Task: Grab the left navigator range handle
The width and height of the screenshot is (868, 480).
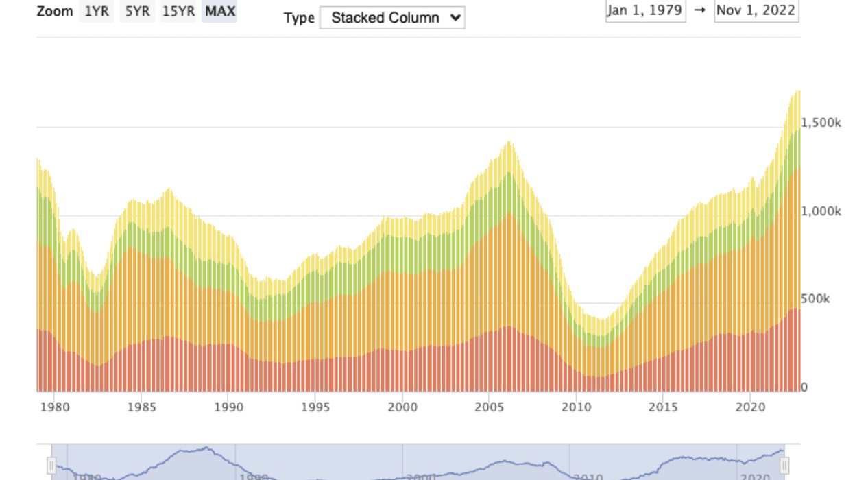Action: tap(51, 466)
